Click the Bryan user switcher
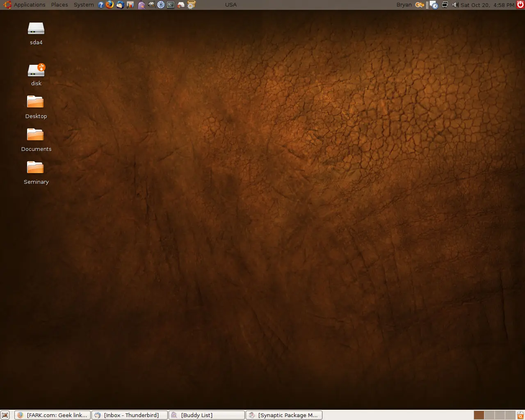 (x=404, y=5)
